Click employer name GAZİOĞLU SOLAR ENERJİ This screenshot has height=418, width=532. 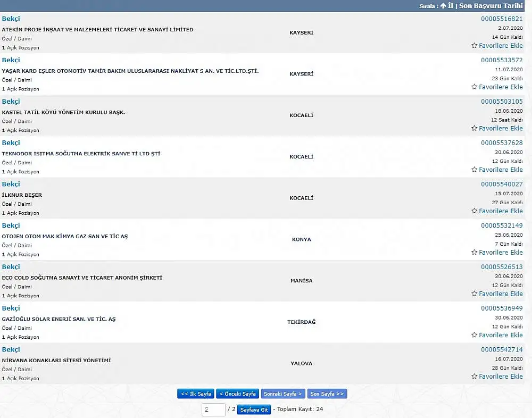click(x=59, y=319)
